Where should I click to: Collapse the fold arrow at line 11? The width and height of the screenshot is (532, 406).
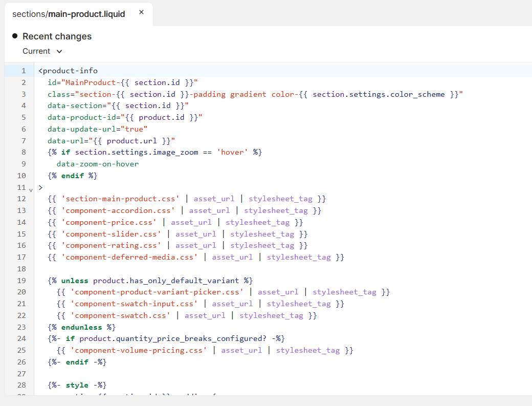pos(31,190)
